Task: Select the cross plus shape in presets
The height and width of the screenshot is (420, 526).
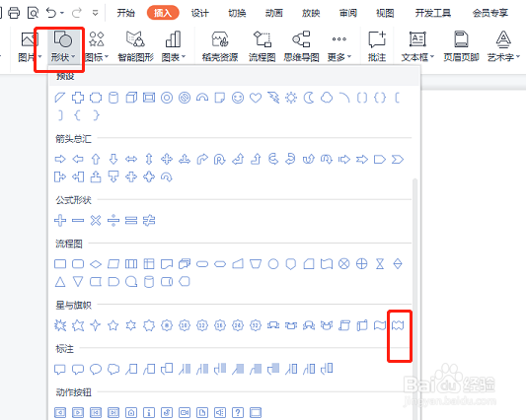Action: click(x=78, y=98)
